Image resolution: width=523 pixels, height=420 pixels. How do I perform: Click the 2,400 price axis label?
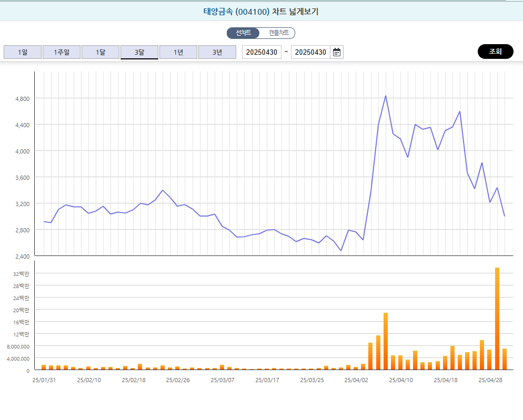pyautogui.click(x=22, y=257)
